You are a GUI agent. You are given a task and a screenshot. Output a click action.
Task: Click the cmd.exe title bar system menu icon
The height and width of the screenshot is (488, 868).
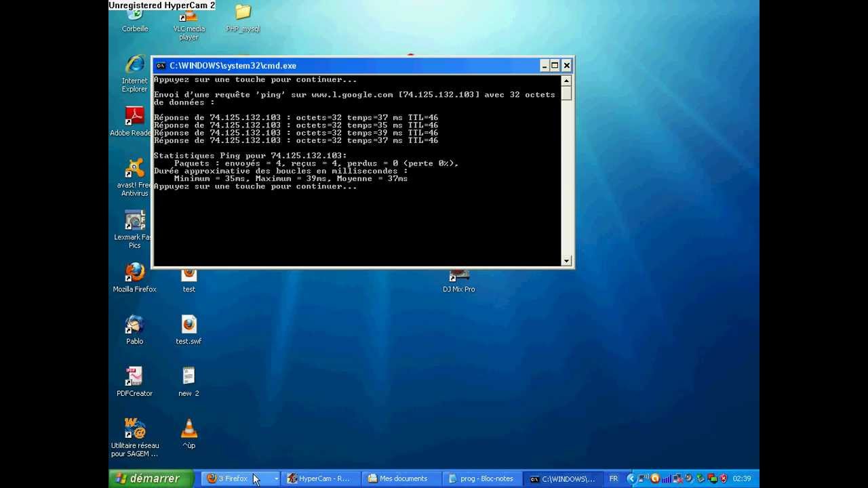pos(161,66)
